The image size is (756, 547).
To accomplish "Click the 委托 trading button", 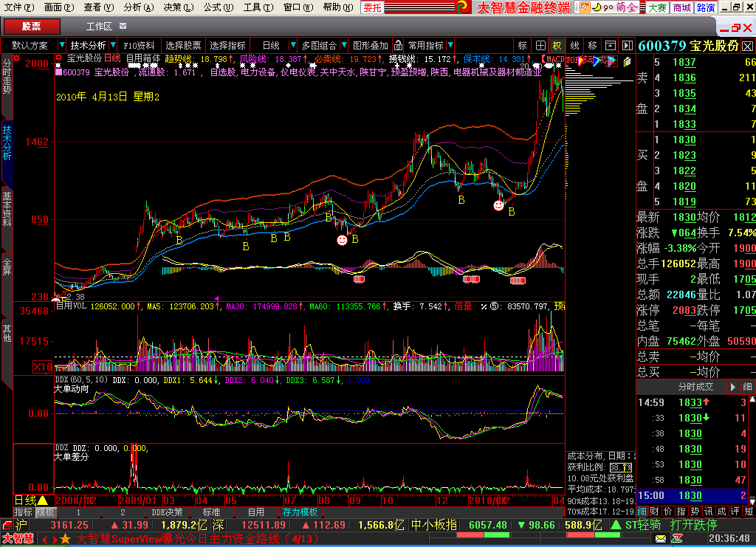I will (372, 7).
